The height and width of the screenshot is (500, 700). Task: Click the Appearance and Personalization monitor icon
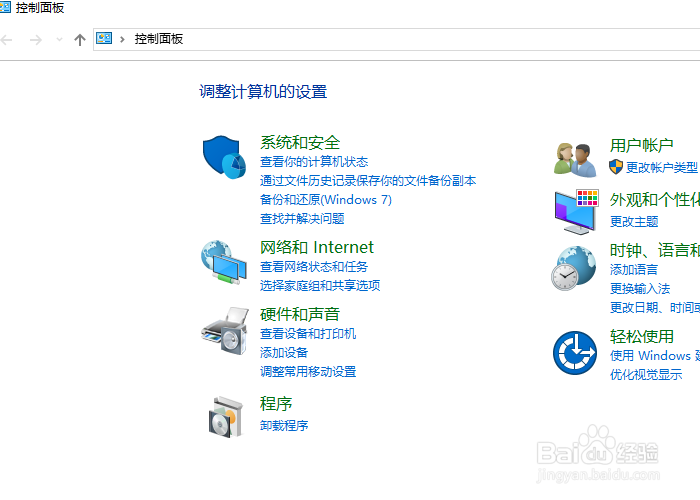[576, 212]
